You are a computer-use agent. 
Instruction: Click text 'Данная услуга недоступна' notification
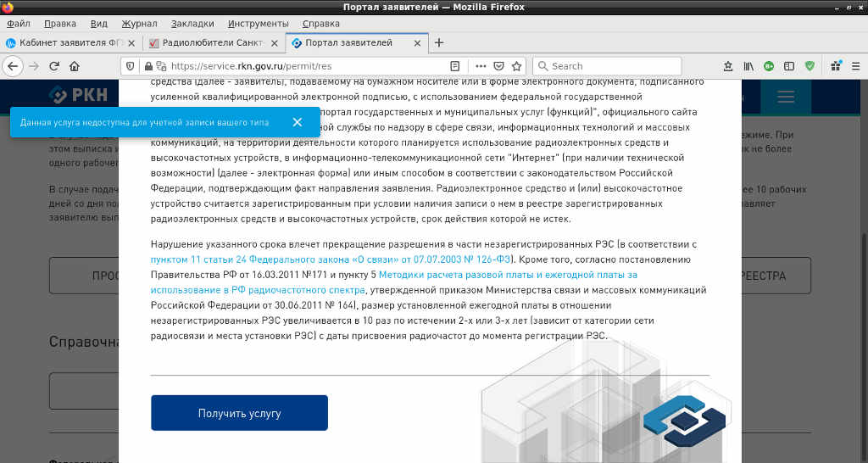[x=144, y=122]
